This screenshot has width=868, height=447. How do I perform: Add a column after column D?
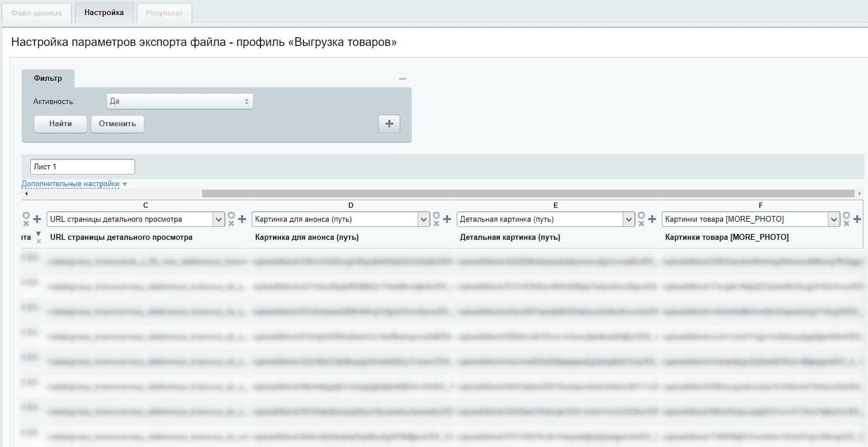tap(447, 219)
